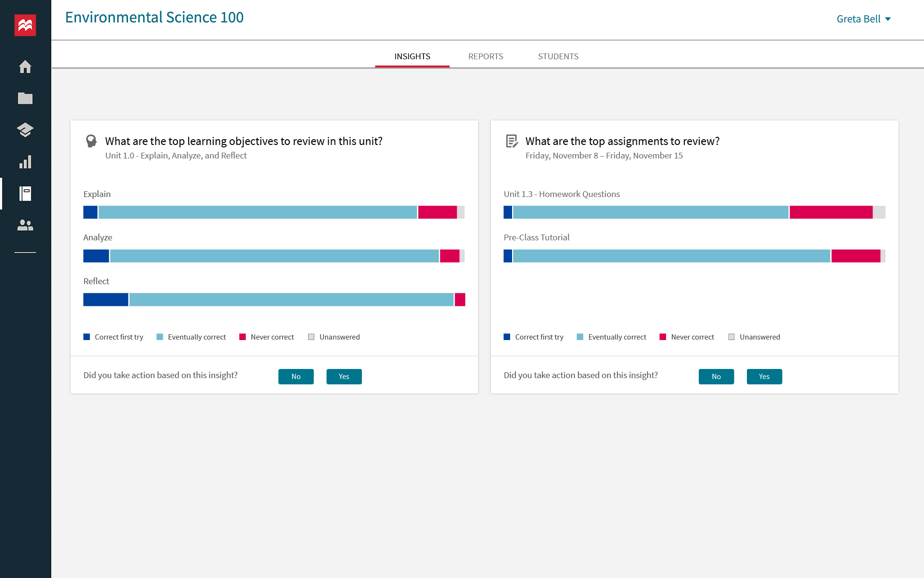The width and height of the screenshot is (924, 578).
Task: Click the Pre-Class Tutorial assignment row
Action: point(694,247)
